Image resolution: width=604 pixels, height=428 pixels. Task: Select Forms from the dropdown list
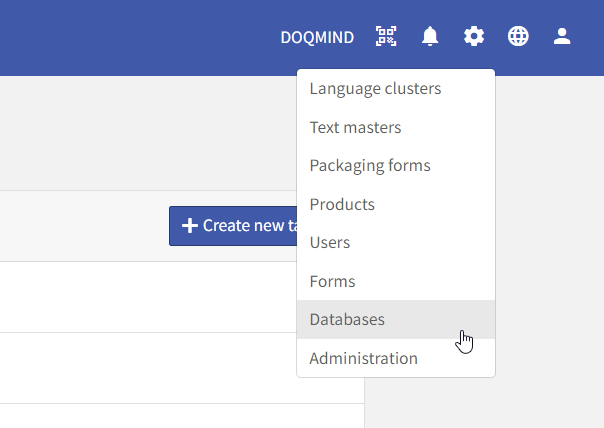click(x=332, y=282)
